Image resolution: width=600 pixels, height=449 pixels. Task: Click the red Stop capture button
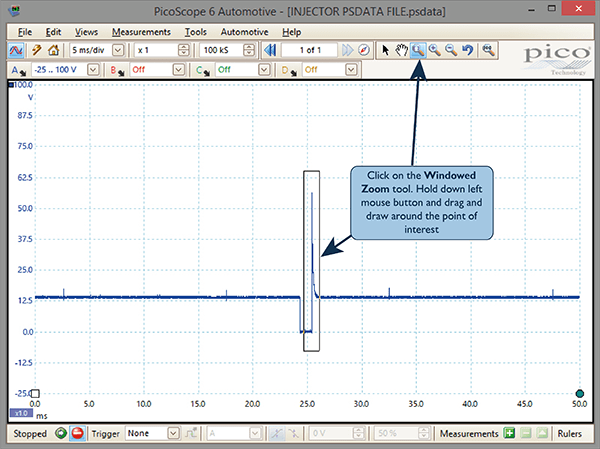pos(77,433)
